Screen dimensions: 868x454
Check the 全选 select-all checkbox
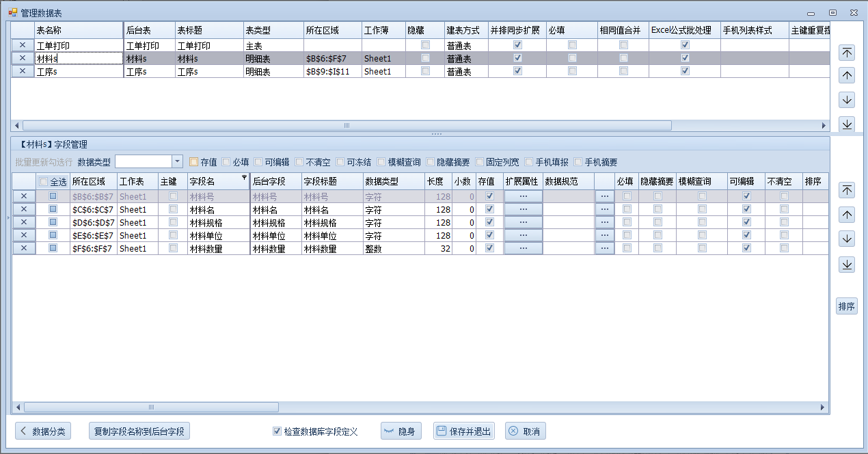coord(44,182)
